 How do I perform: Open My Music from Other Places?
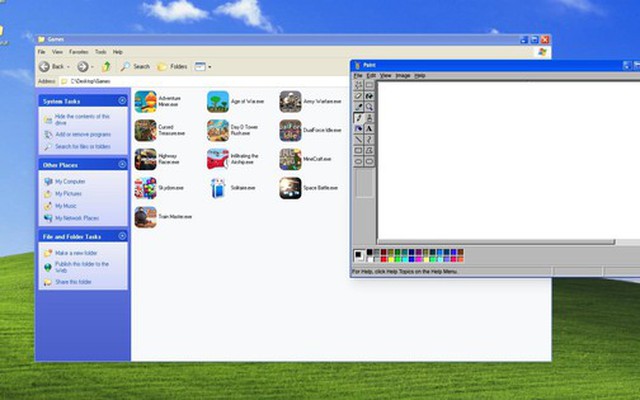click(x=66, y=206)
